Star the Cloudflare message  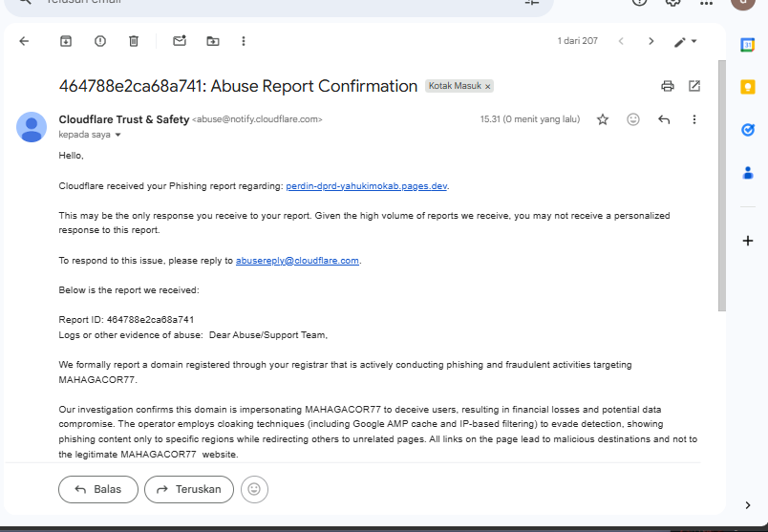[x=603, y=119]
